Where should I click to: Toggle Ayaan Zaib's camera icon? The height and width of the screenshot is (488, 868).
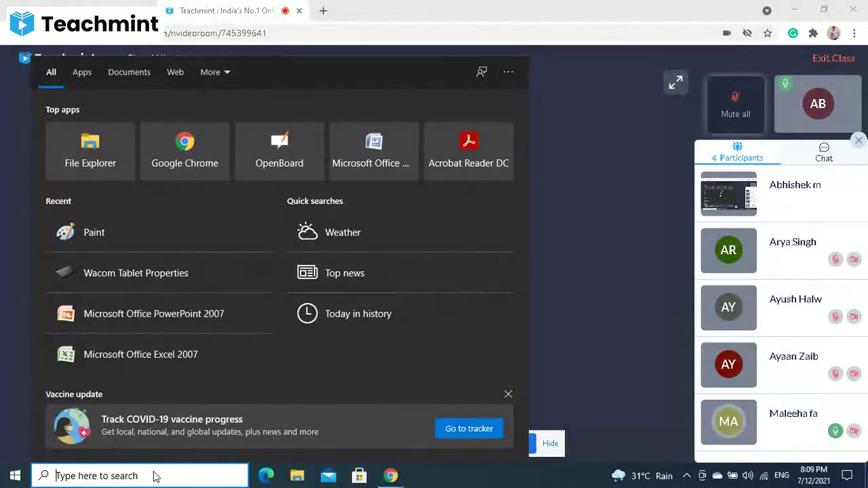(854, 373)
